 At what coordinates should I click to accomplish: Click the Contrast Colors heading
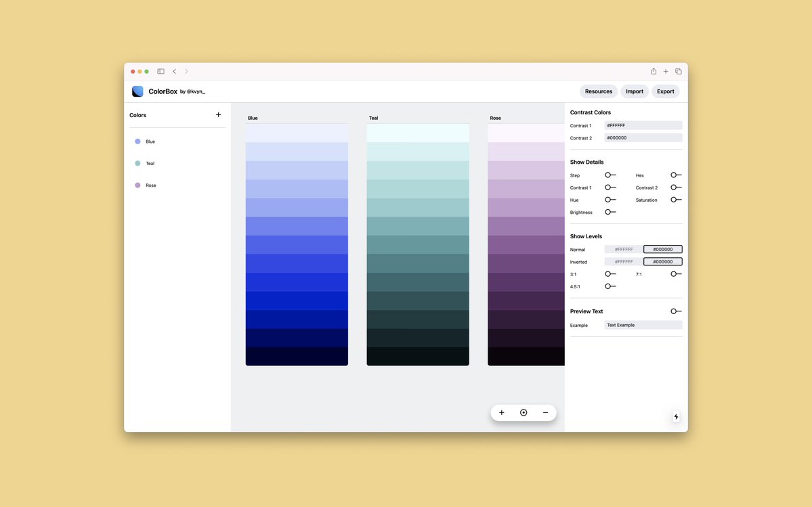[591, 112]
